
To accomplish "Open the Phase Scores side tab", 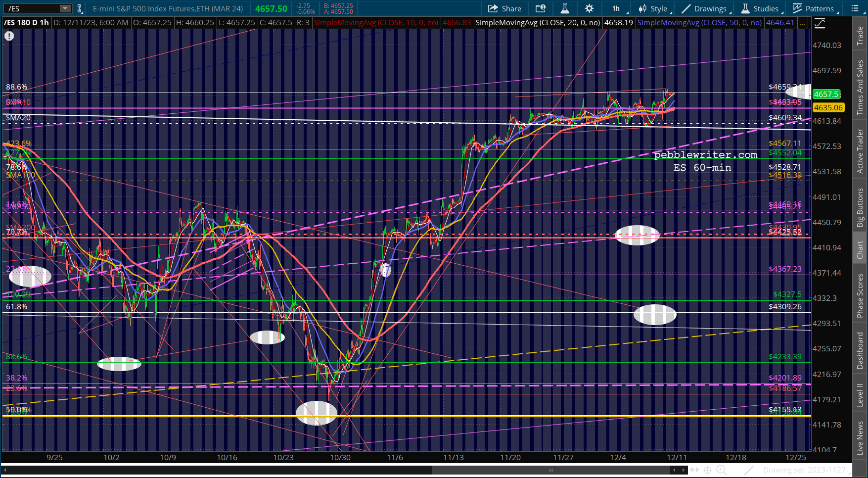I will (860, 296).
